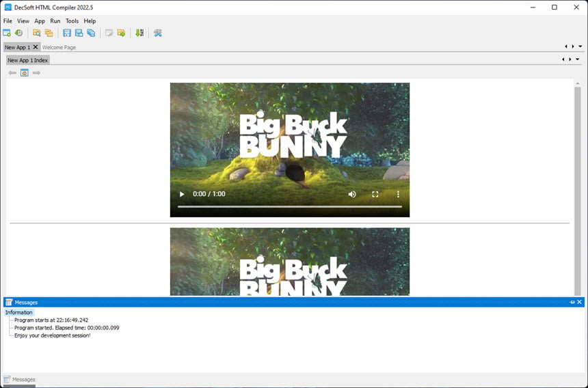Click the single floppy disk save icon
This screenshot has height=388, width=588.
click(x=67, y=33)
